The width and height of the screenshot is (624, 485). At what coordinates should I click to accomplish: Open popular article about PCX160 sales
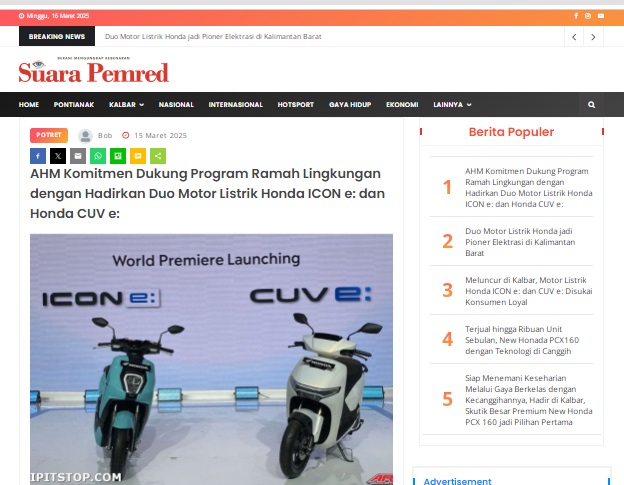click(x=522, y=340)
